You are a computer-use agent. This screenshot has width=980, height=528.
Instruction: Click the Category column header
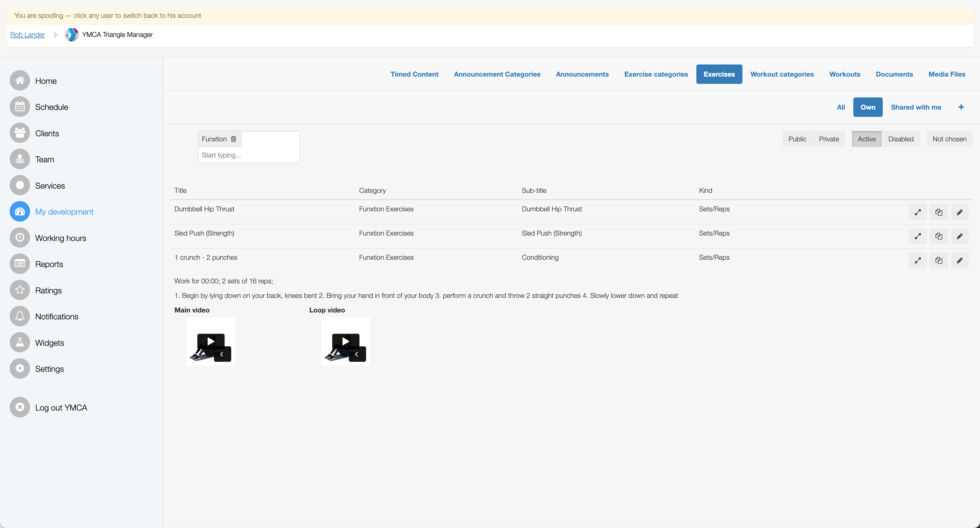coord(372,190)
